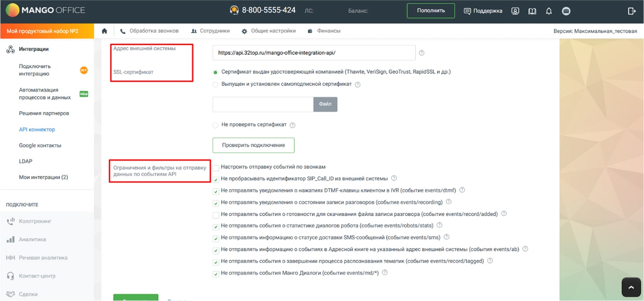Click the logout icon at top right
Viewport: 644px width, 301px height.
631,11
